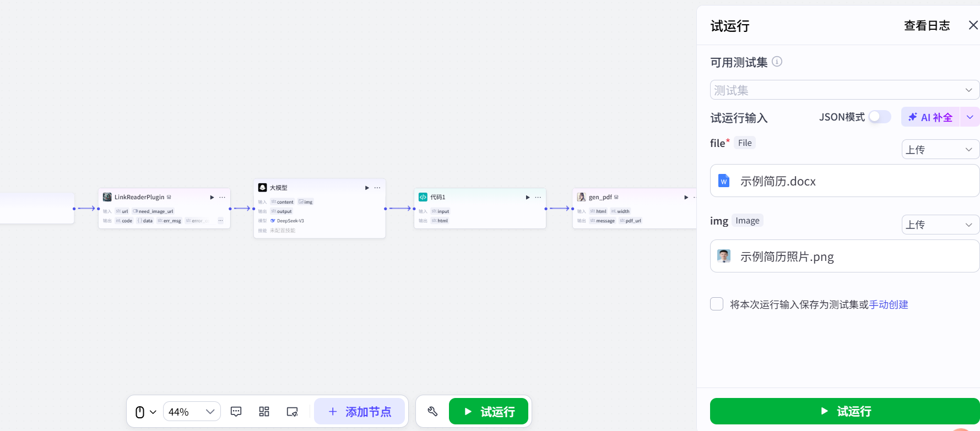Open the 测试集 dropdown

click(x=844, y=90)
